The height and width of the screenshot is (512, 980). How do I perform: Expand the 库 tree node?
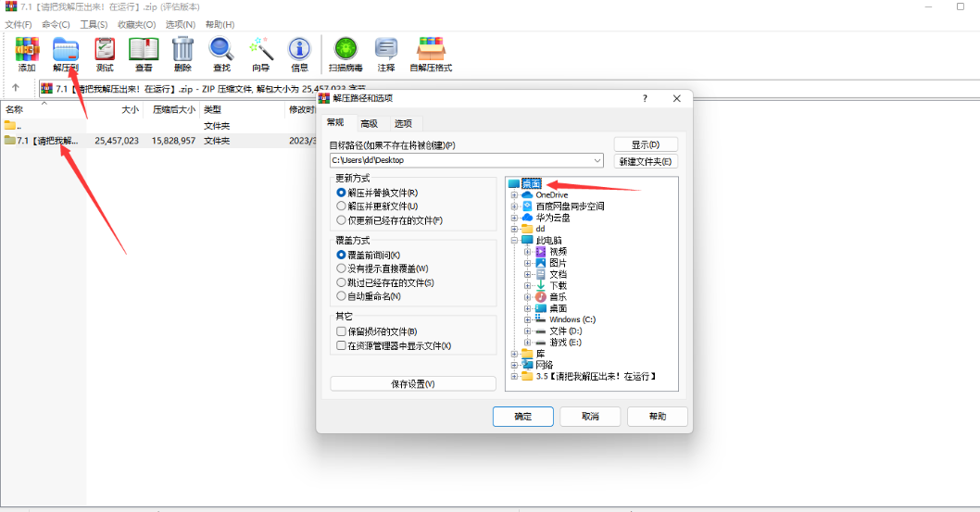(514, 354)
